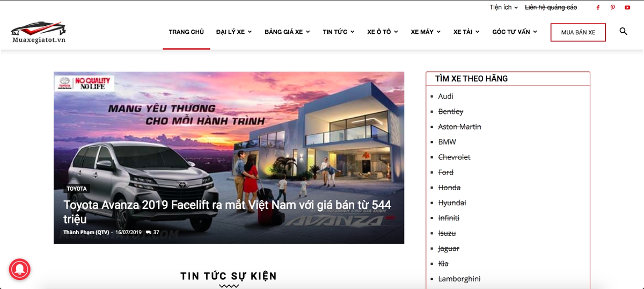Expand the XE MÁY menu
Screen dimensions: 644x289
pyautogui.click(x=426, y=32)
